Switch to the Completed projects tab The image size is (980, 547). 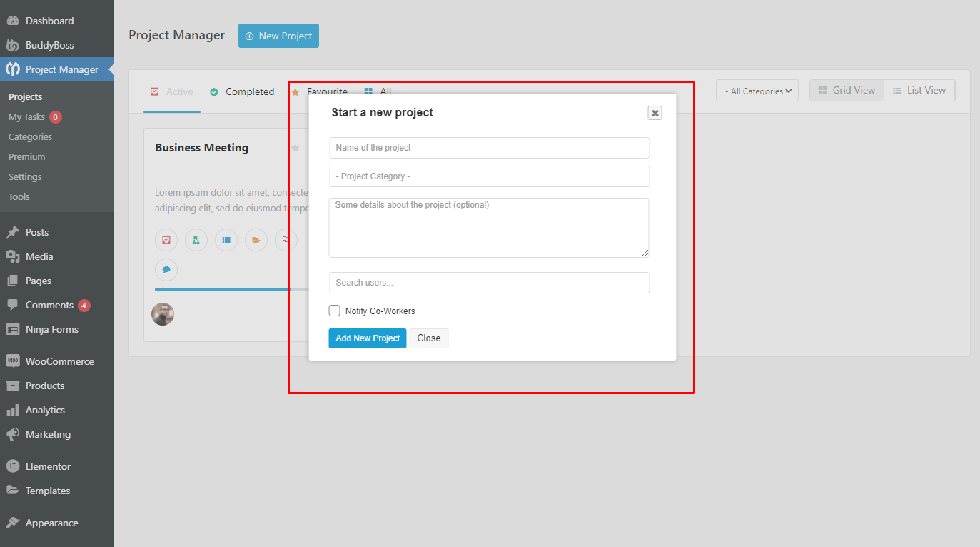click(x=241, y=91)
